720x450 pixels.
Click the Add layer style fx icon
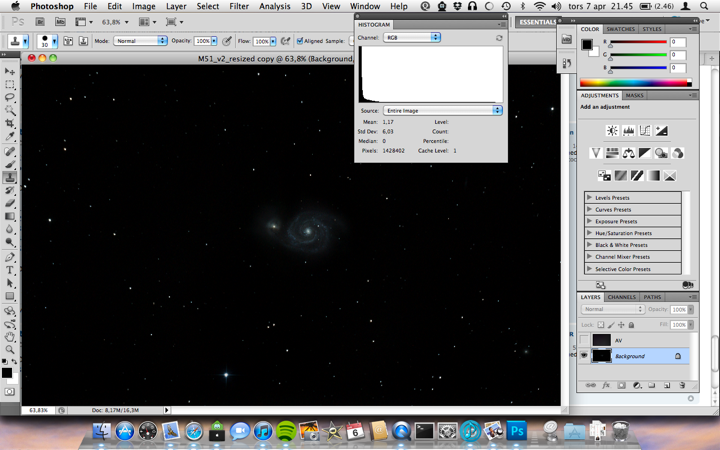(606, 385)
